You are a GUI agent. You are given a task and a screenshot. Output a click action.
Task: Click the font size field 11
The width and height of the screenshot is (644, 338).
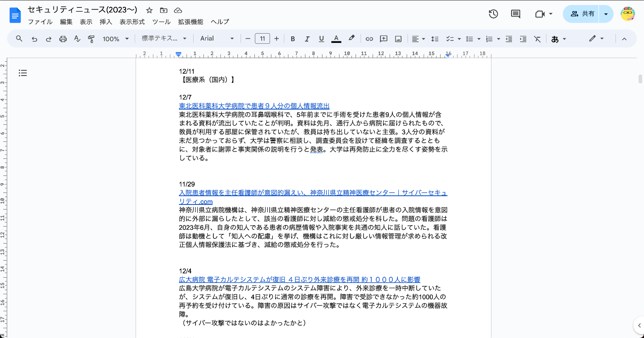262,39
